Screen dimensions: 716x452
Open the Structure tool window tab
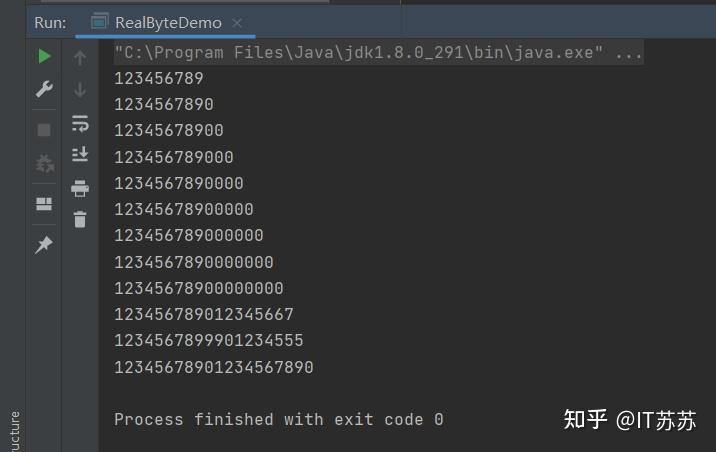(14, 431)
